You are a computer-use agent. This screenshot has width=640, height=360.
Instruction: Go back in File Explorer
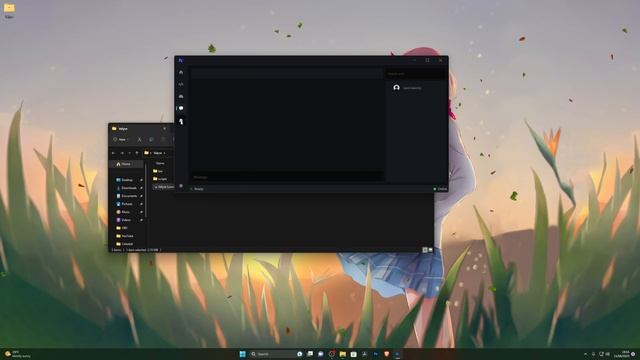[113, 153]
